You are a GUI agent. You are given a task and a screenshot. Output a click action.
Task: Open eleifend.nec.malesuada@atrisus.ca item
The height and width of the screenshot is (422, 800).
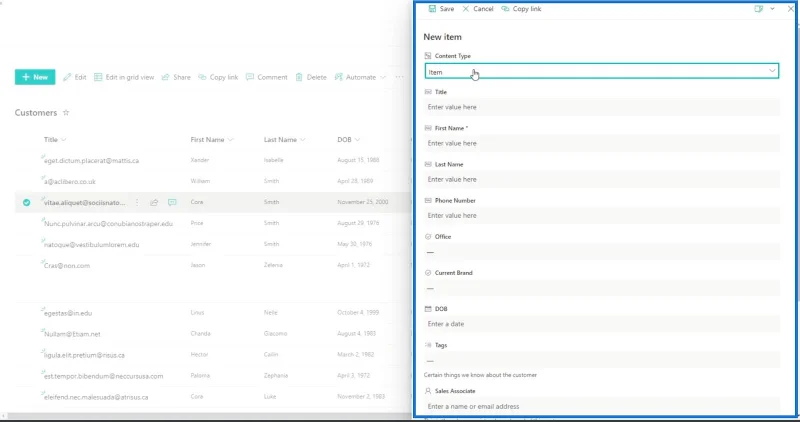point(96,397)
